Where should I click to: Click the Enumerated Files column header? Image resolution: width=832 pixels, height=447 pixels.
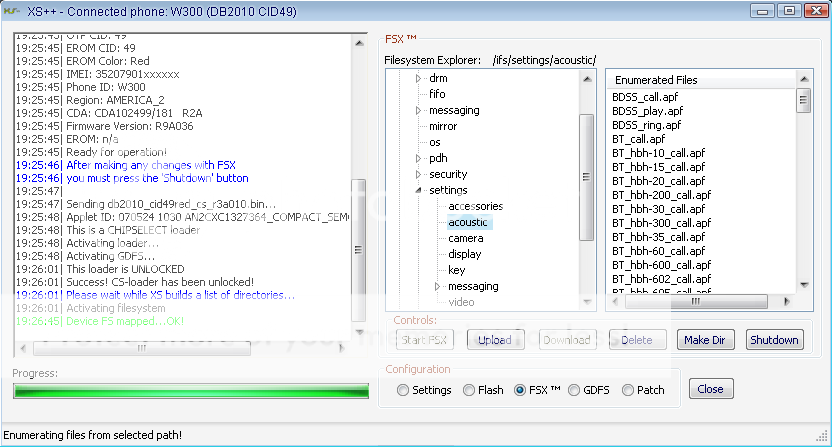[701, 80]
